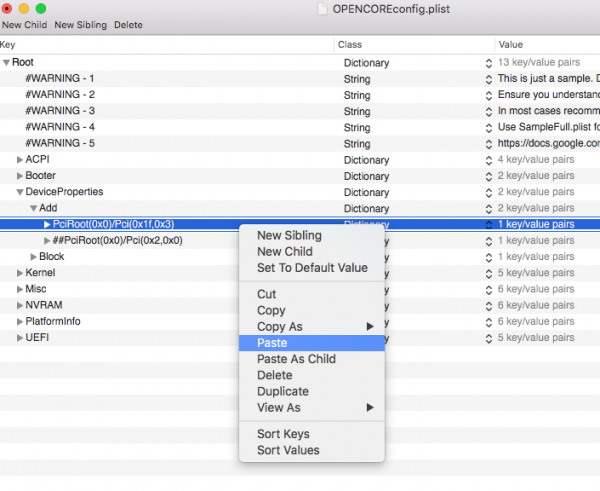Select Sort Values menu item
The height and width of the screenshot is (491, 600).
click(x=311, y=450)
